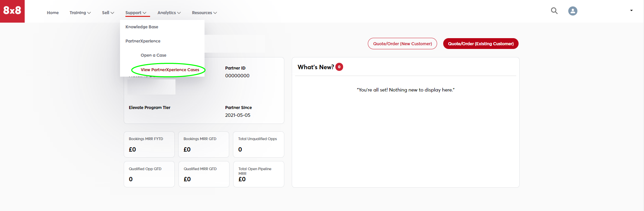
Task: Choose Open a Case
Action: pos(153,55)
